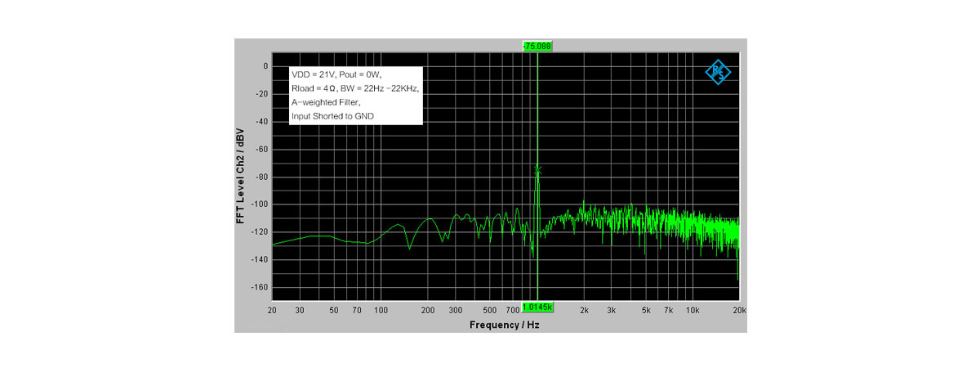Image resolution: width=980 pixels, height=368 pixels.
Task: Click the 'FFT Level Ch2 / dBV' axis label
Action: click(242, 177)
